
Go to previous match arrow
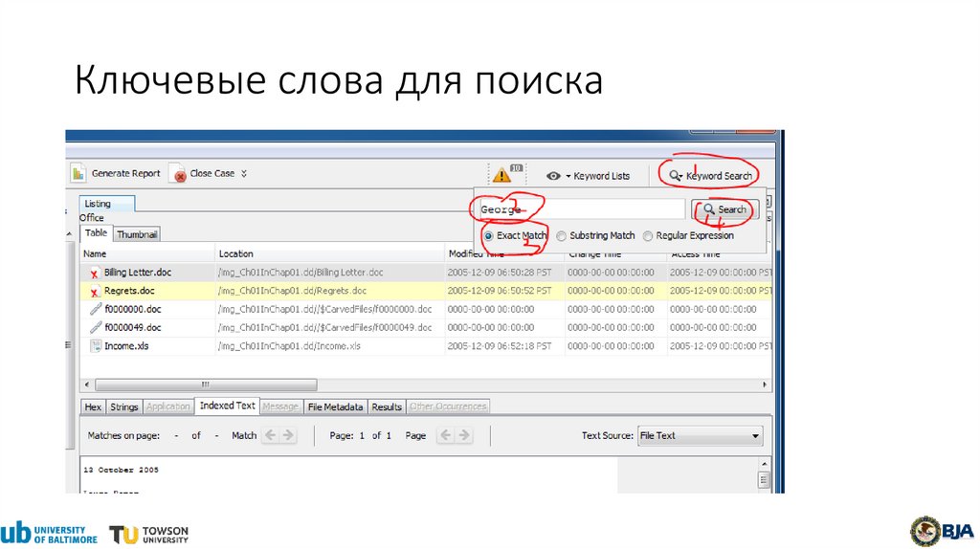(271, 435)
